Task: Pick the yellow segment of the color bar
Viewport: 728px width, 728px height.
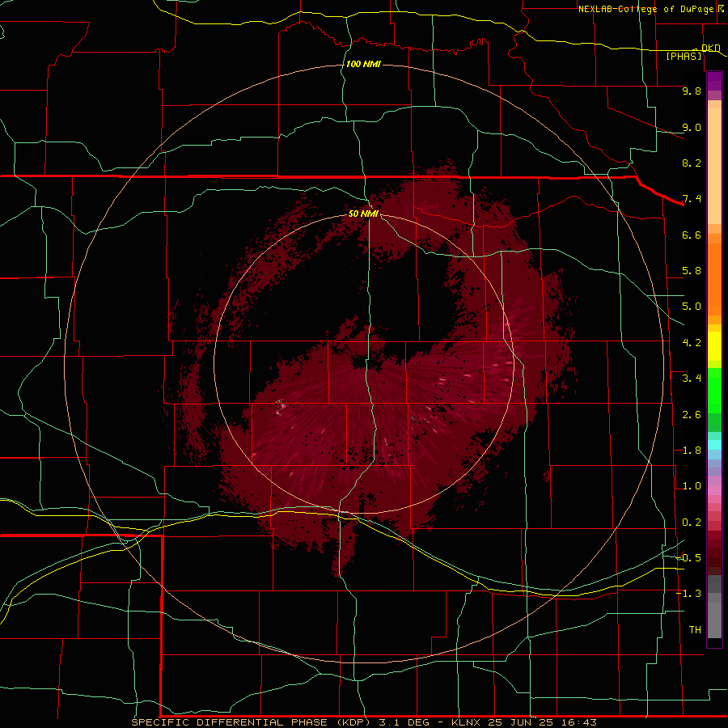Action: click(714, 346)
